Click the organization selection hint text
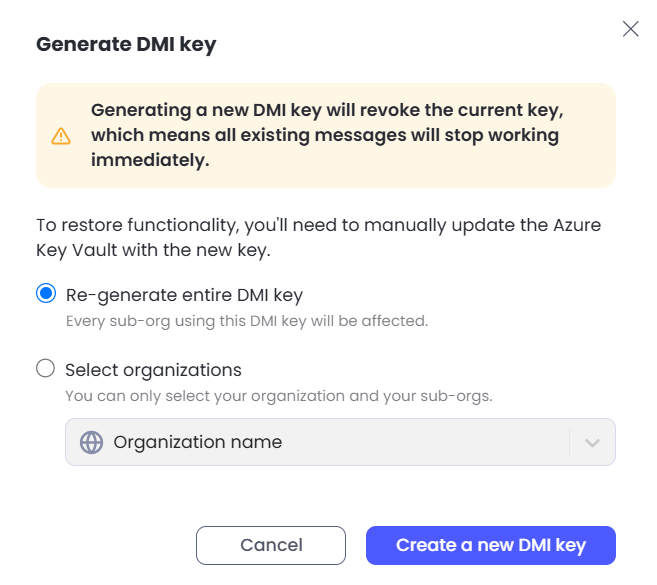The width and height of the screenshot is (657, 585). point(279,396)
